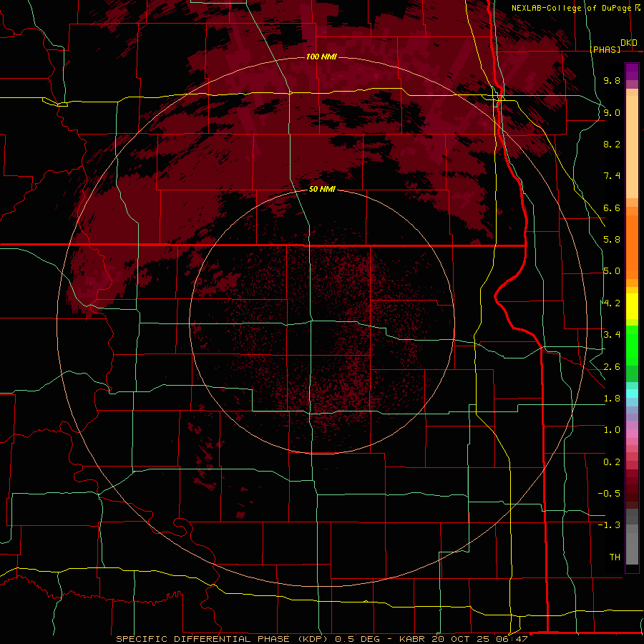This screenshot has width=644, height=644.
Task: Click the TH threshold label
Action: pyautogui.click(x=615, y=557)
